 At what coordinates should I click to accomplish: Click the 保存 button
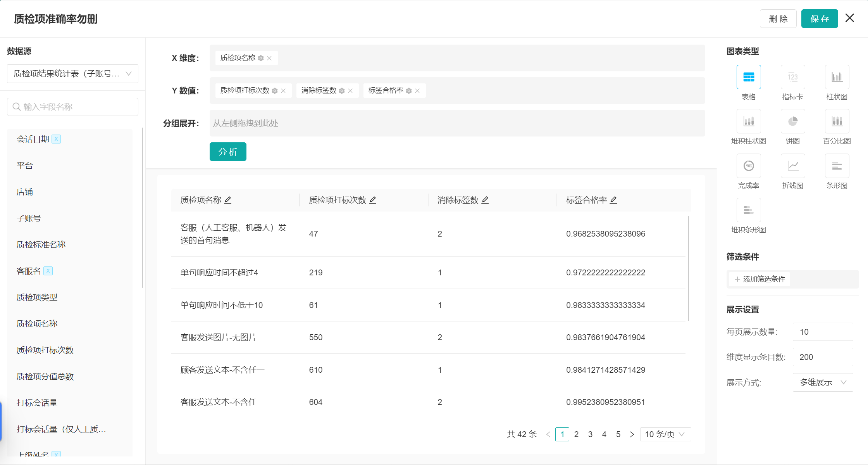(x=820, y=19)
